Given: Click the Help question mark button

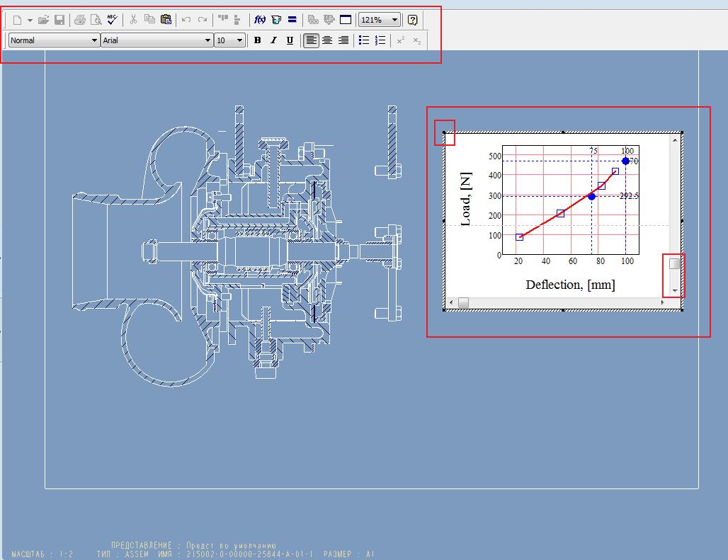Looking at the screenshot, I should coord(412,20).
